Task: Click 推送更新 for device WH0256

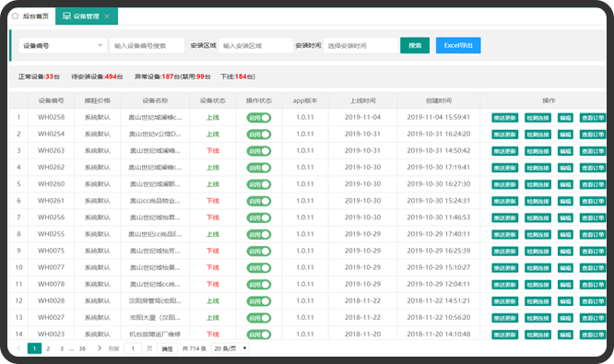Action: pos(504,218)
